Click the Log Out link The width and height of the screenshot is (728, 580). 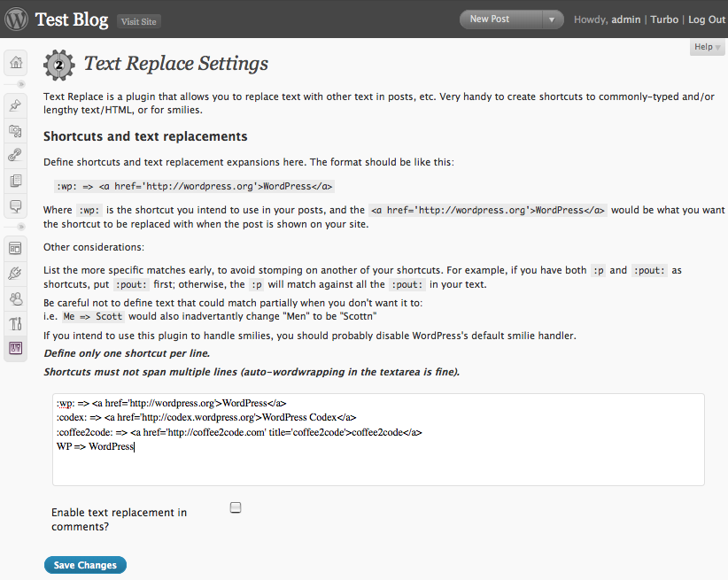[x=707, y=19]
